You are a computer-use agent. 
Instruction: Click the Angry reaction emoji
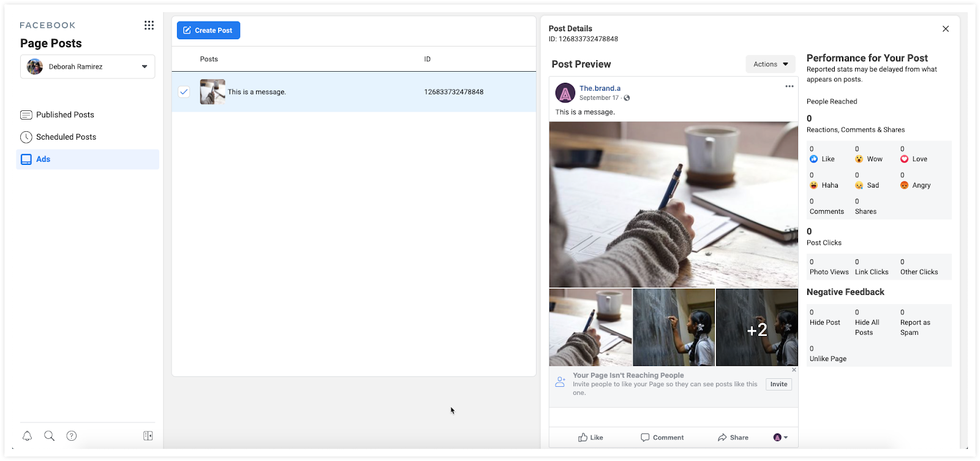click(x=904, y=185)
